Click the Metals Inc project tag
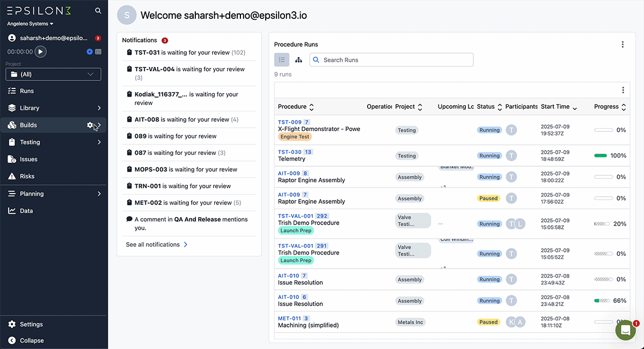644x349 pixels. (410, 322)
